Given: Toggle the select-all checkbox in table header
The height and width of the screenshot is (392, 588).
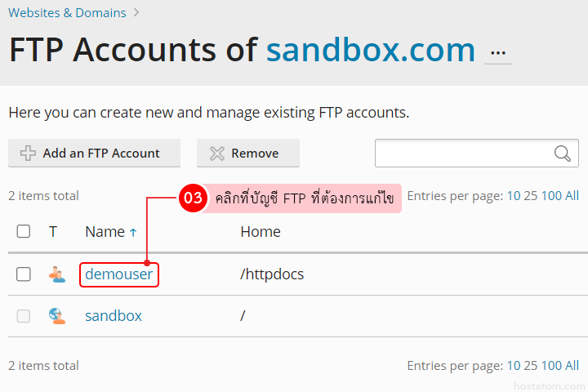Looking at the screenshot, I should (x=24, y=232).
